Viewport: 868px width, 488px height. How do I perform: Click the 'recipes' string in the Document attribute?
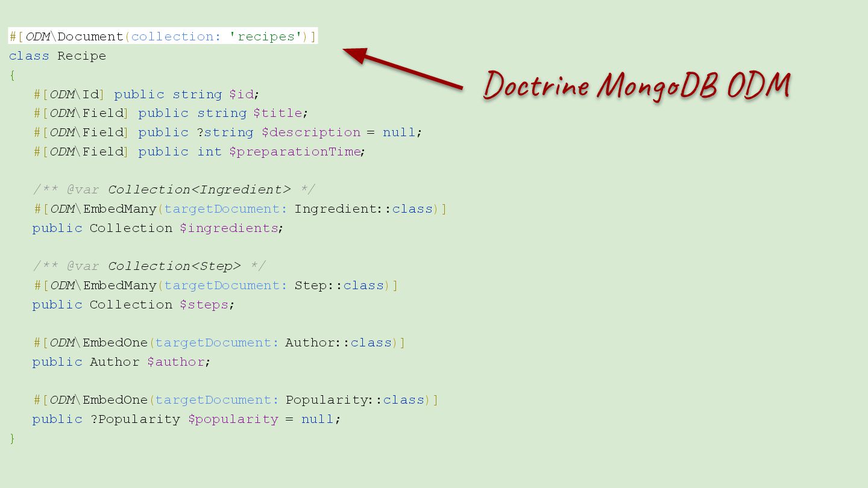click(265, 37)
